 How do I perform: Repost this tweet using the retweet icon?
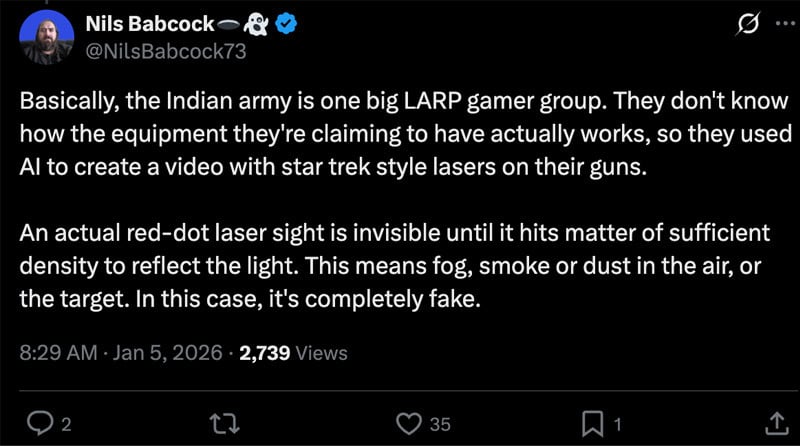point(229,424)
